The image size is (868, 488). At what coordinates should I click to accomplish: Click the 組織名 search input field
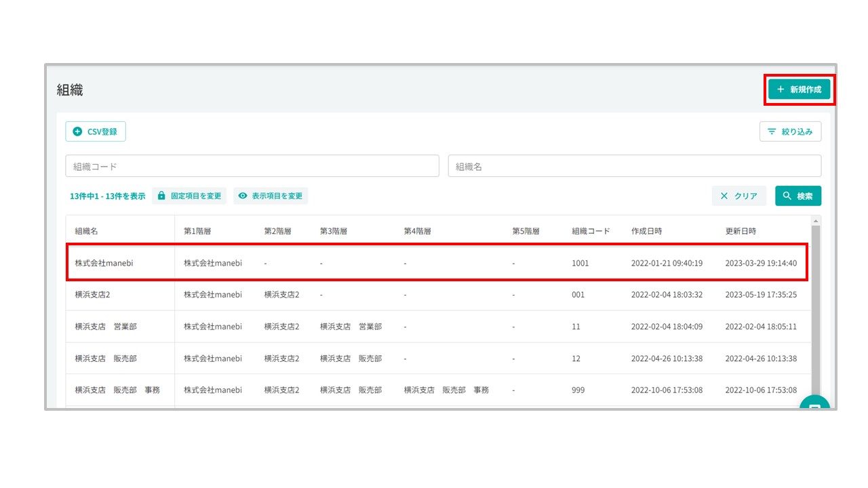point(635,166)
